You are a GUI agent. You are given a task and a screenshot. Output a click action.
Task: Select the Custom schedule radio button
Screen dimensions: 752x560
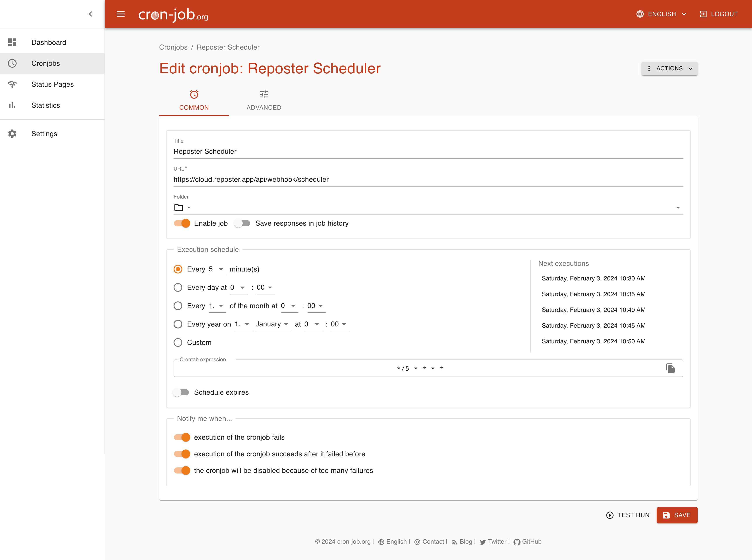click(x=178, y=342)
